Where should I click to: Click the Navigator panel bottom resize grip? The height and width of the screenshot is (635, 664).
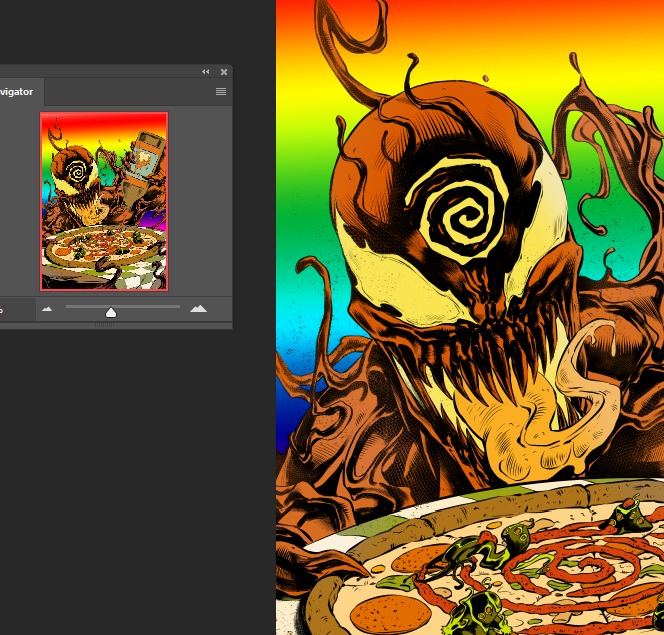[105, 325]
